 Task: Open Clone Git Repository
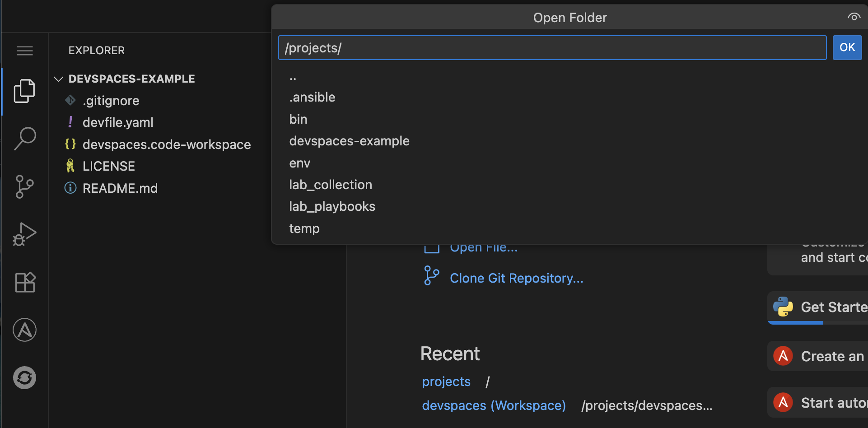(516, 278)
